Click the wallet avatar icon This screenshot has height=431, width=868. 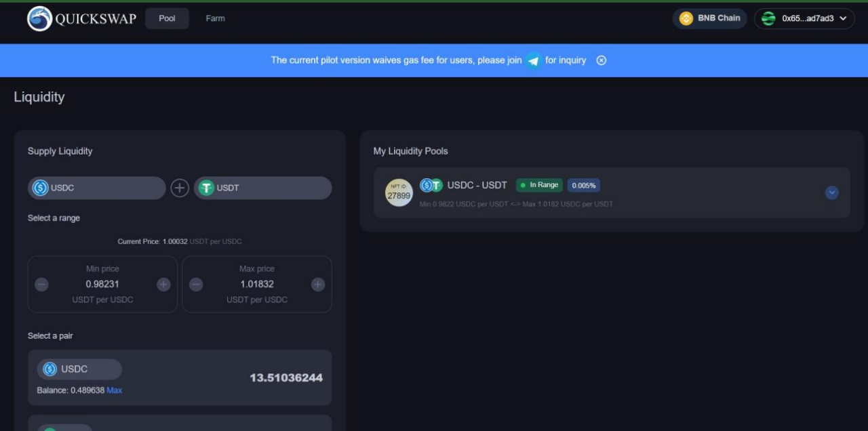pyautogui.click(x=768, y=18)
